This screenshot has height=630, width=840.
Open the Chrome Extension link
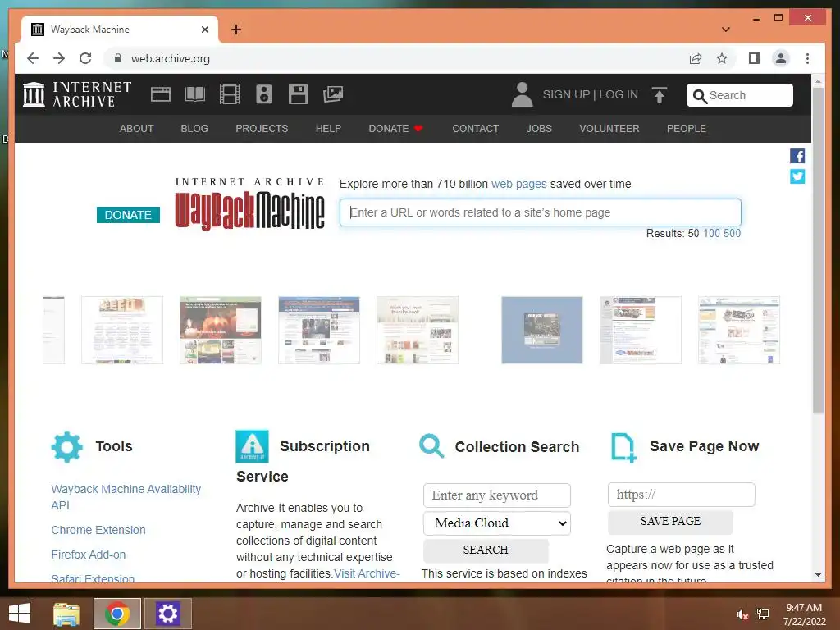pyautogui.click(x=98, y=531)
